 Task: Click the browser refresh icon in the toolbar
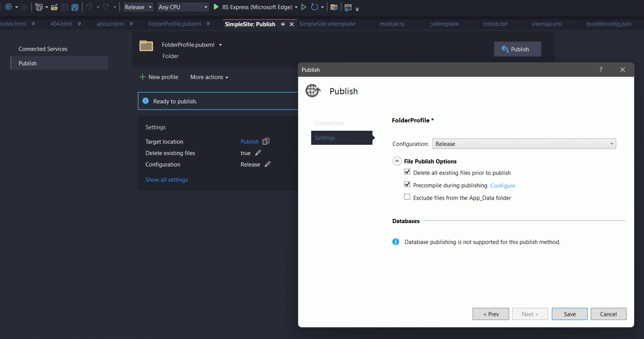[x=315, y=7]
